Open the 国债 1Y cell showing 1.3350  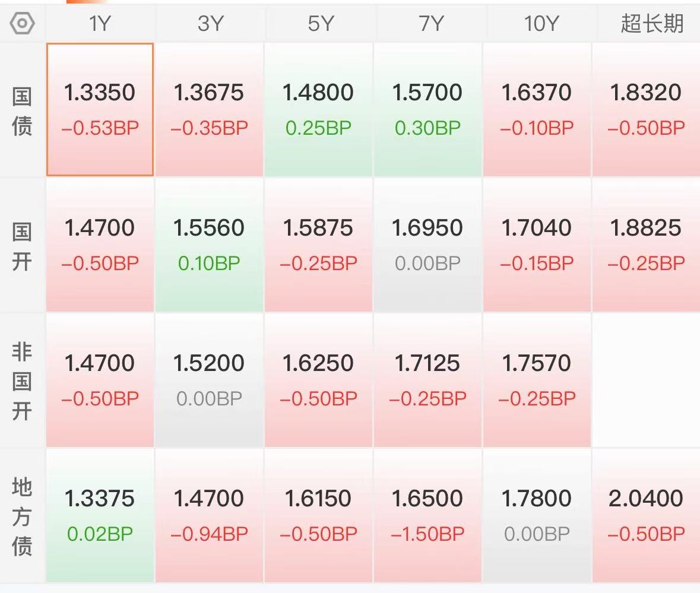(x=100, y=110)
